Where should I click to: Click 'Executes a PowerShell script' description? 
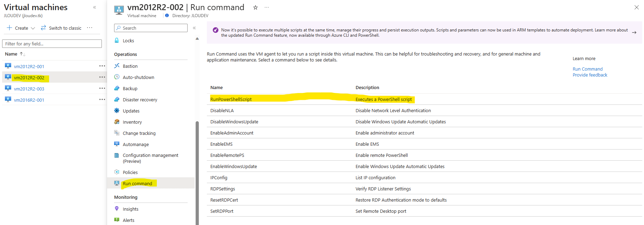coord(384,100)
